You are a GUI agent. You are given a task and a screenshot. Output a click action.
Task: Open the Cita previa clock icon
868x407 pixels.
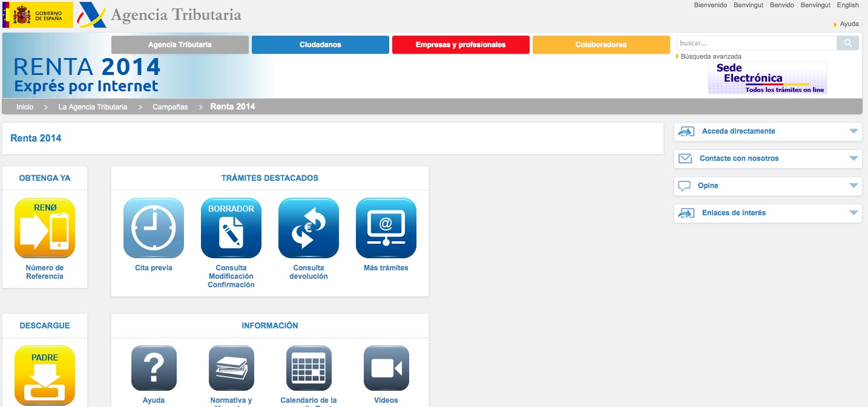154,228
